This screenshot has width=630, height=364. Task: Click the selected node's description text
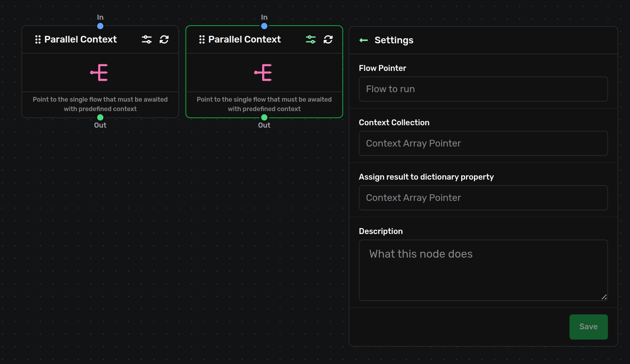[264, 104]
